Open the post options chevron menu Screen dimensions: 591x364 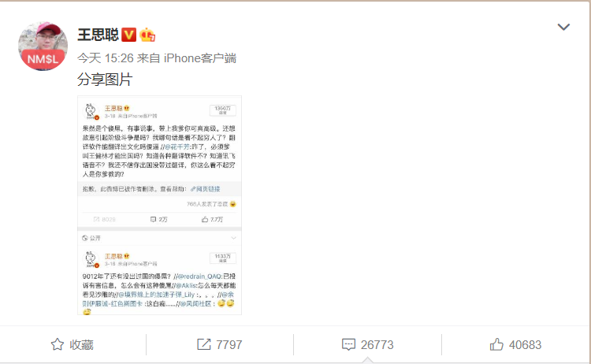click(563, 27)
